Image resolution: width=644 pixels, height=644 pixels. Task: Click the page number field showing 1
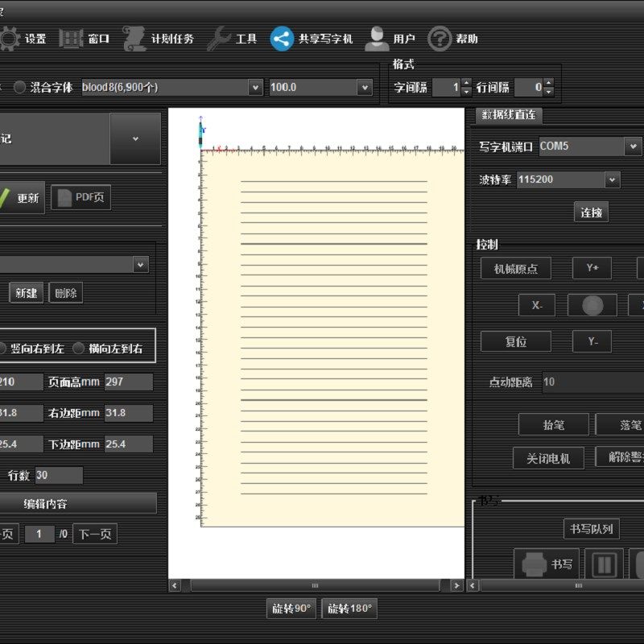coord(39,534)
